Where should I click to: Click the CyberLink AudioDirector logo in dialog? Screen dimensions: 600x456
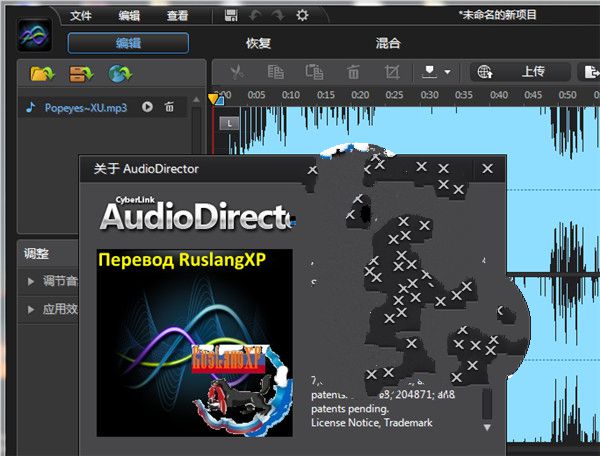[197, 213]
